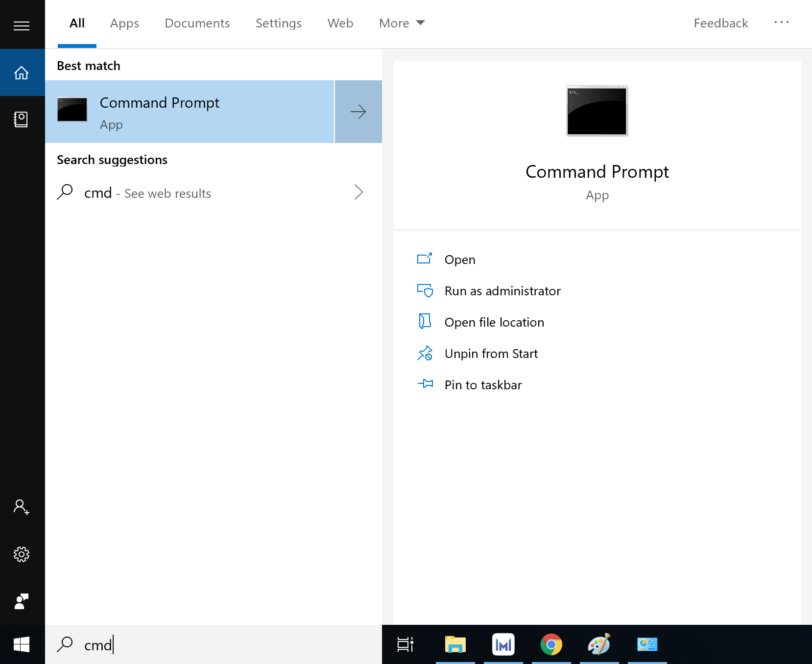This screenshot has height=664, width=812.
Task: Click the Windows Start button
Action: point(22,644)
